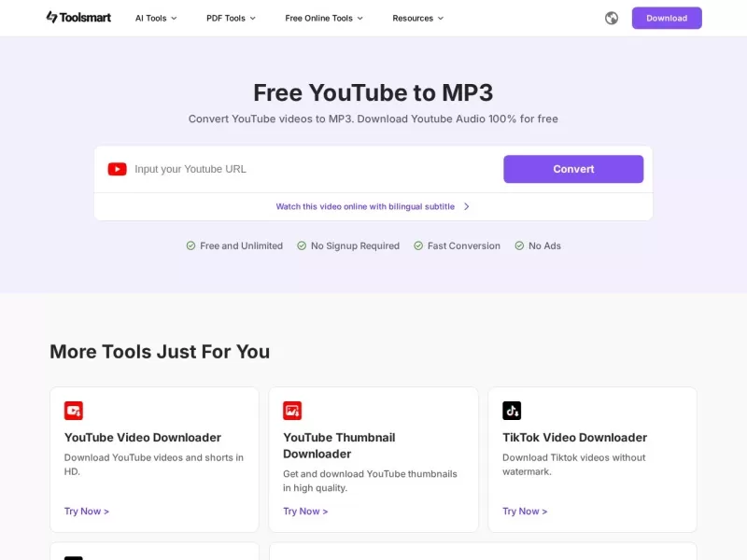The image size is (747, 560).
Task: Click the green icon beside Fast Conversion
Action: 417,245
